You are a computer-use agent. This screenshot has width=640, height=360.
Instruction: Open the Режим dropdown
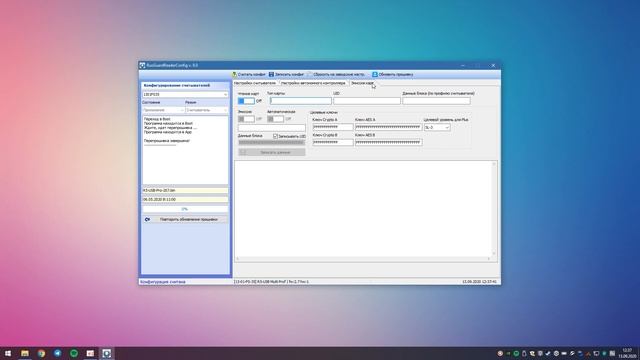[x=207, y=110]
